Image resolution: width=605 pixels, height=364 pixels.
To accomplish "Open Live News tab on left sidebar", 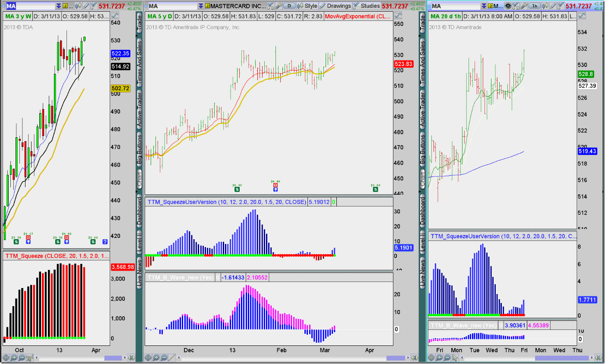I will (139, 272).
